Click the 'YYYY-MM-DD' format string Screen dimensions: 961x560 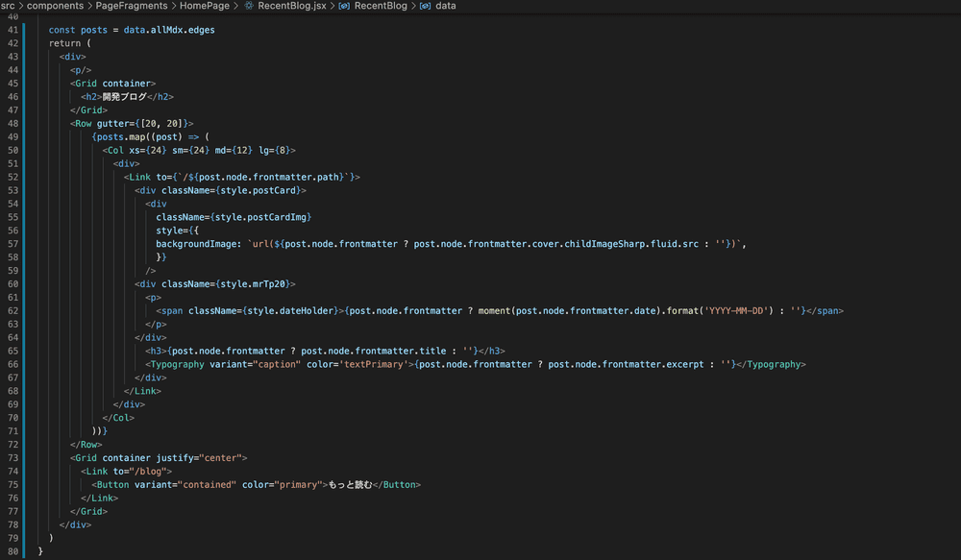tap(736, 310)
